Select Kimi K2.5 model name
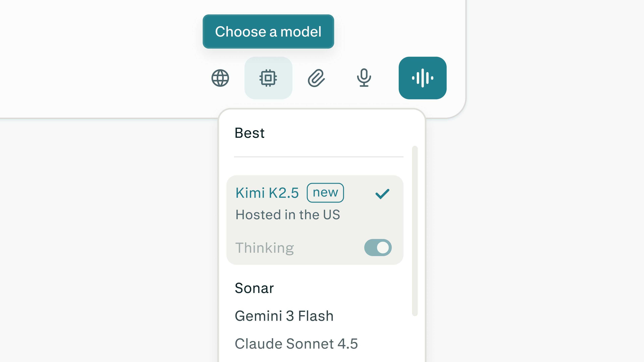 click(267, 193)
